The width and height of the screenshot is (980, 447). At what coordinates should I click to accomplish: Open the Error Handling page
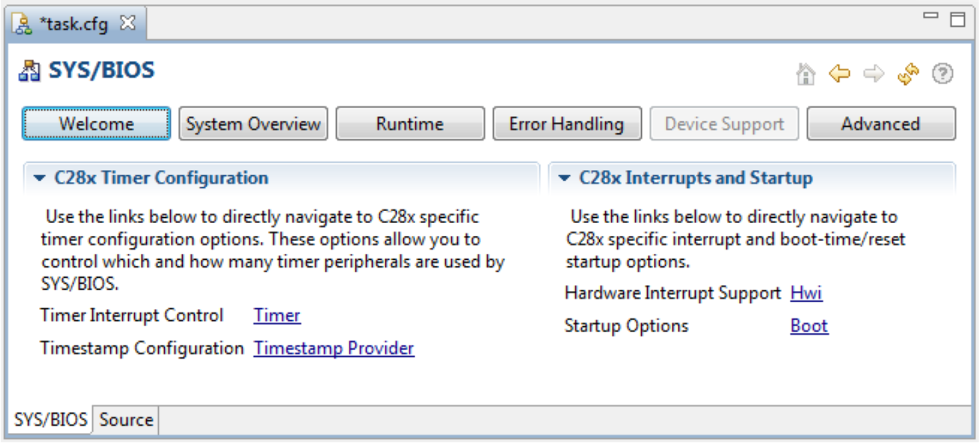567,124
